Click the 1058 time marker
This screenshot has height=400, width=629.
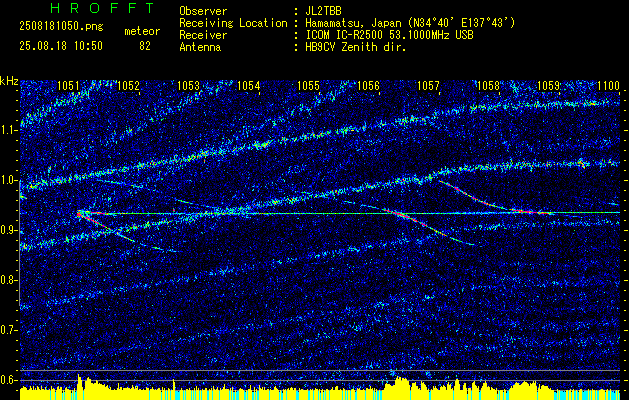[x=489, y=85]
